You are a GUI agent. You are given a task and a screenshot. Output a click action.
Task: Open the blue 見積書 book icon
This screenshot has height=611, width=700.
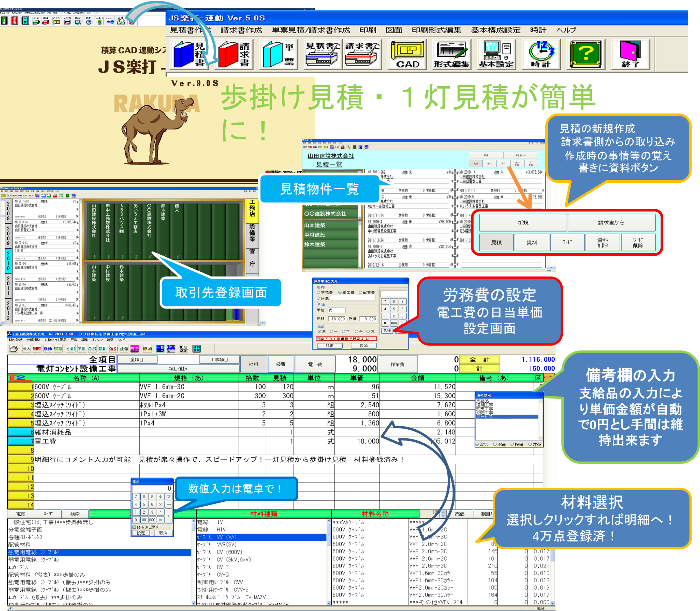(189, 54)
